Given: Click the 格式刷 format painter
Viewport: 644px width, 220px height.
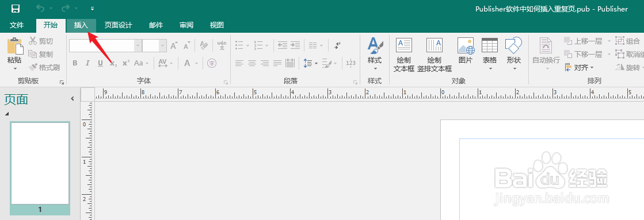Looking at the screenshot, I should tap(44, 67).
